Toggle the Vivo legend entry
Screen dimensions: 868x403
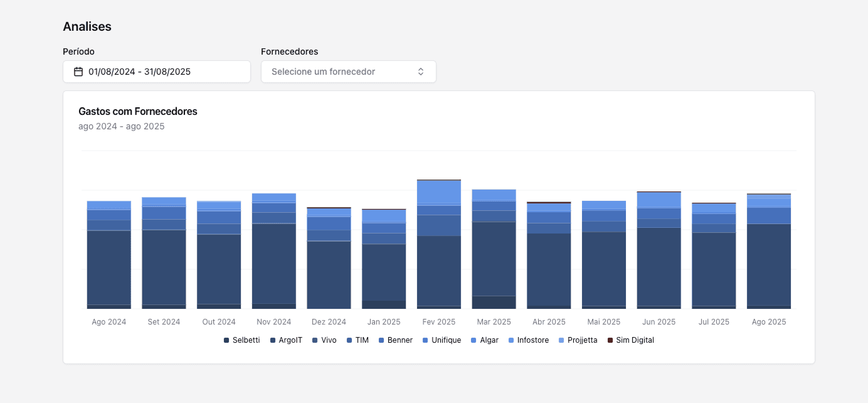coord(324,340)
